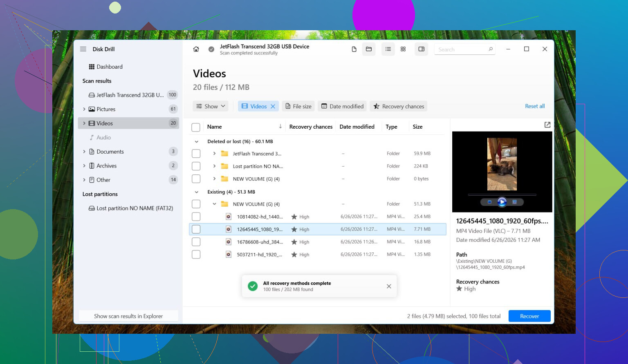This screenshot has width=628, height=364.
Task: Select Pictures in sidebar
Action: [128, 109]
